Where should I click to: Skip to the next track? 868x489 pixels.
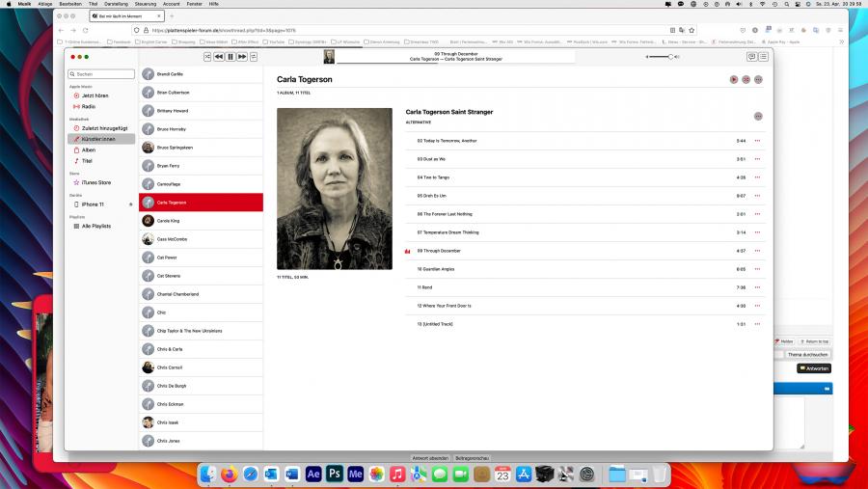click(x=242, y=57)
